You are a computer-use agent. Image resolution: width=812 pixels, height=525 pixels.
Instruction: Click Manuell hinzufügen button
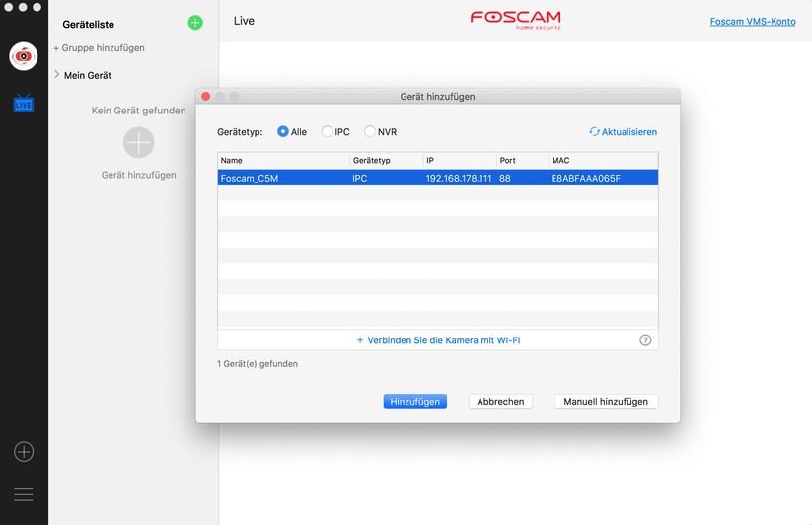tap(606, 402)
